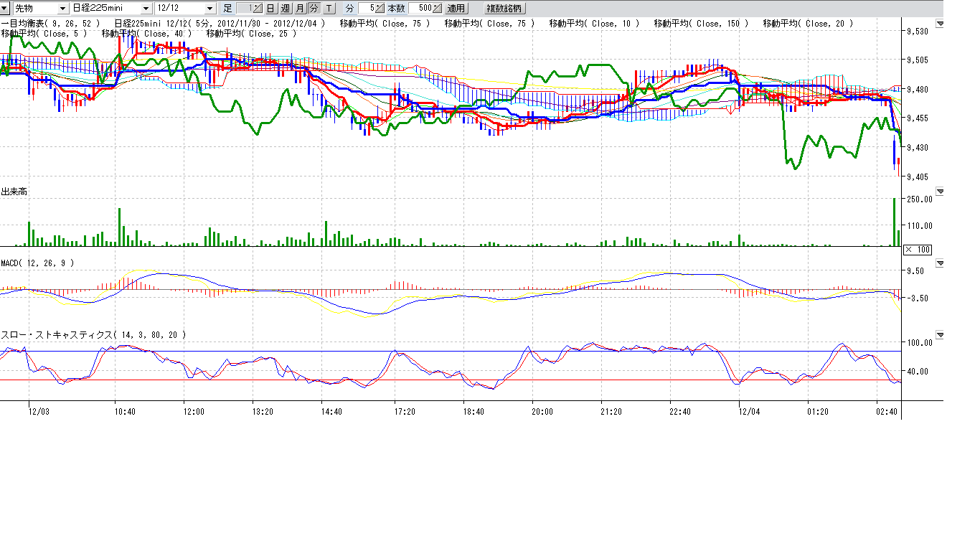Open the 12/12 contract month dropdown
The height and width of the screenshot is (551, 980).
[x=209, y=9]
